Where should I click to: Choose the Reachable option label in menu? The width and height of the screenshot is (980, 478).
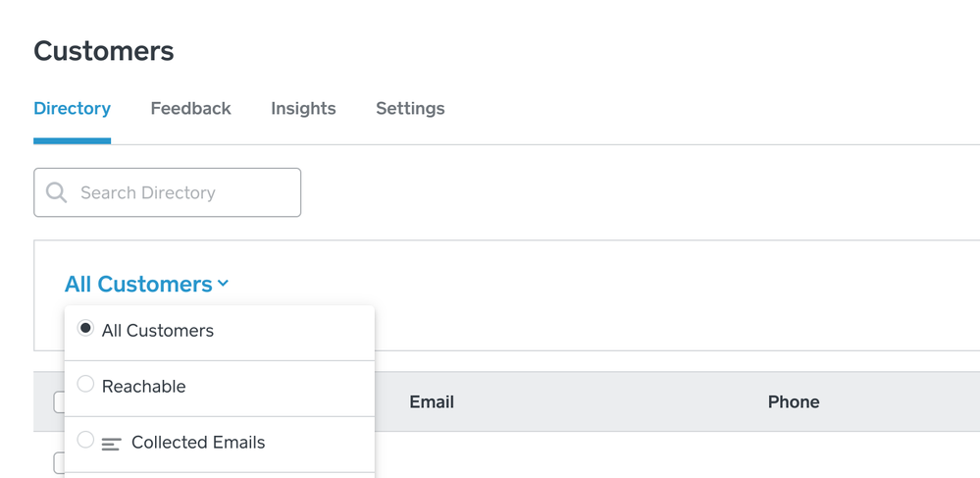click(x=144, y=387)
